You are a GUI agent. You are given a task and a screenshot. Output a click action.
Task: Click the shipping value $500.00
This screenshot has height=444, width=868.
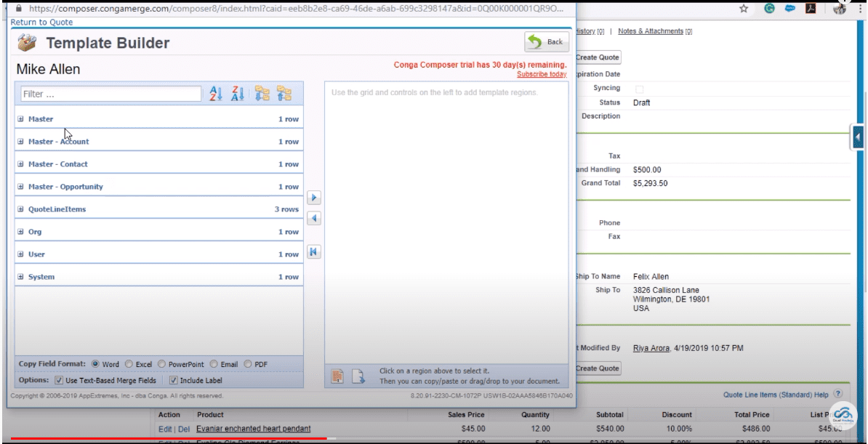click(647, 170)
